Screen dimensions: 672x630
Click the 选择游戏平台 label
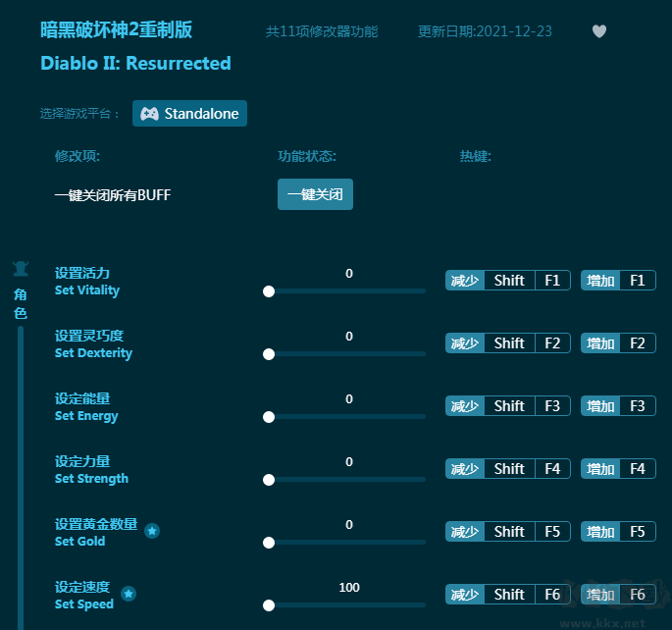(79, 114)
